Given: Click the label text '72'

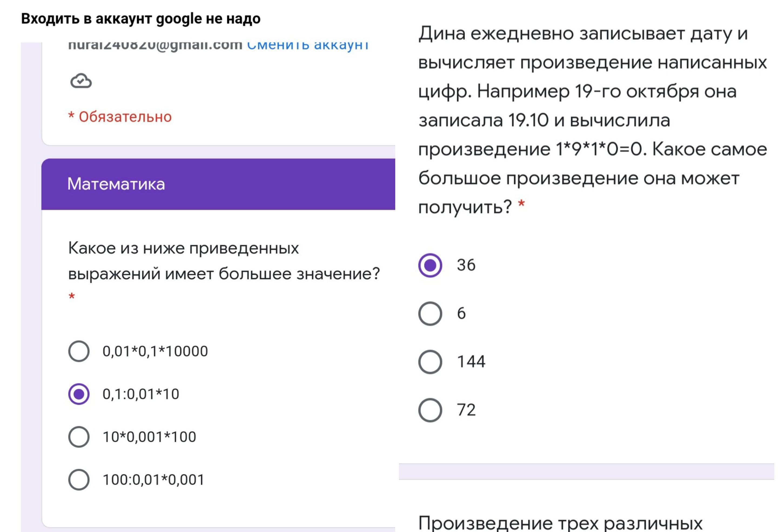Looking at the screenshot, I should 466,410.
